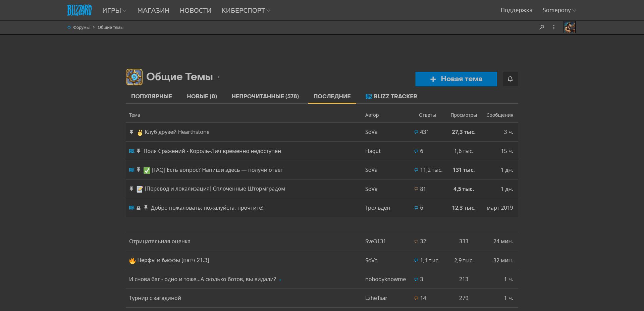Click views count 27,3 тыс.
Viewport: 644px width, 311px height.
pyautogui.click(x=464, y=132)
